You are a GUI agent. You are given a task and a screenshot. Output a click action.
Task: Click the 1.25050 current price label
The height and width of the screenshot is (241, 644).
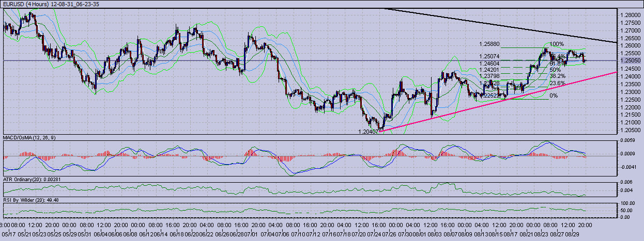point(630,60)
